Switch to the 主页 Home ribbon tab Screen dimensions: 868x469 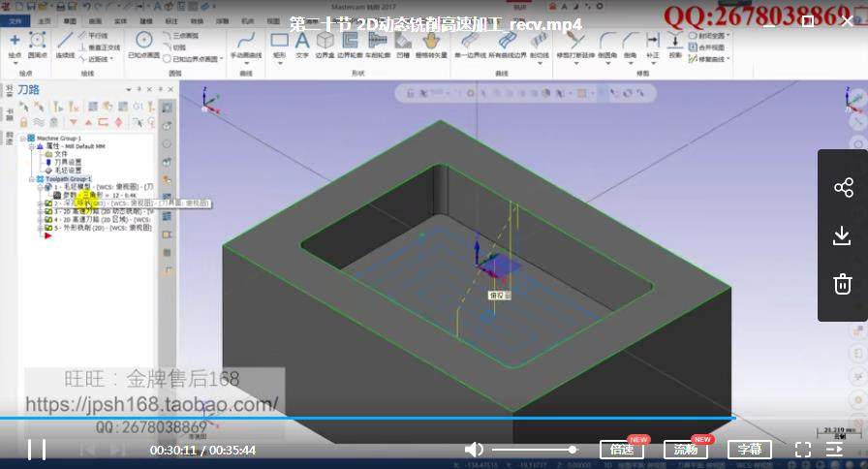point(45,21)
